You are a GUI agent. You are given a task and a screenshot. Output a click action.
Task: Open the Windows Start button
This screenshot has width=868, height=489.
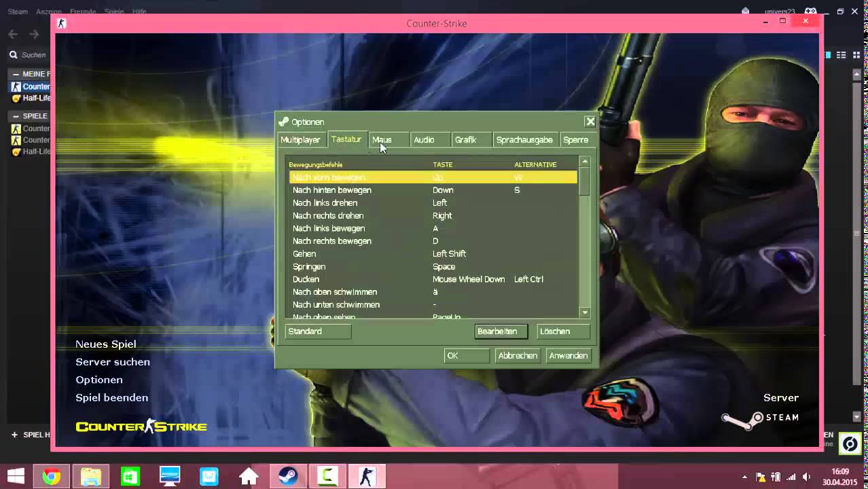(x=16, y=477)
